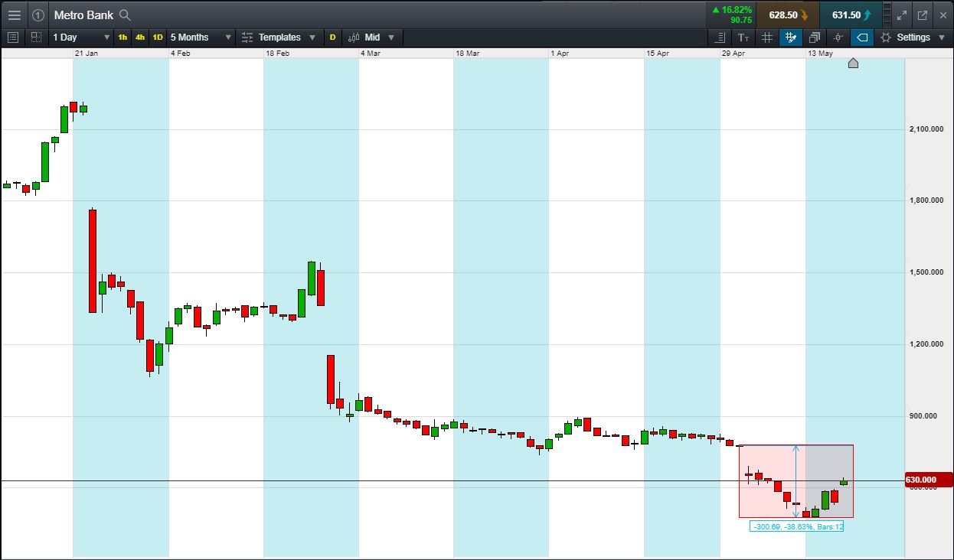The height and width of the screenshot is (560, 954).
Task: Click the 4 Feb date label
Action: 181,54
